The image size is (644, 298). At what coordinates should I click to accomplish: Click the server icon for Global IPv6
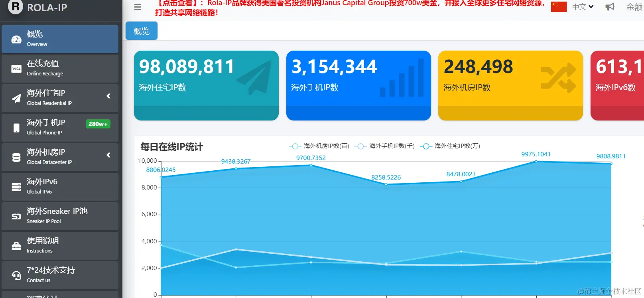pos(16,187)
